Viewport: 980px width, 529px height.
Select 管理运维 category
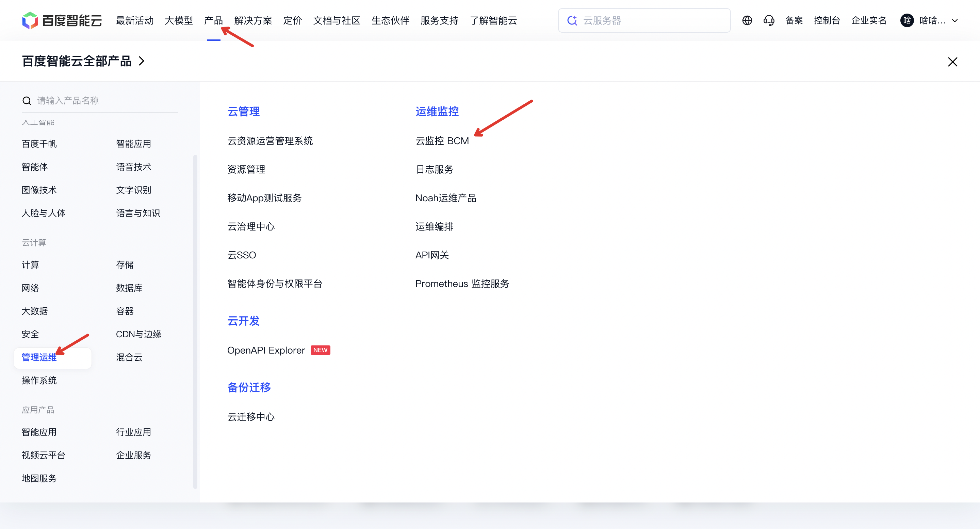click(x=52, y=358)
